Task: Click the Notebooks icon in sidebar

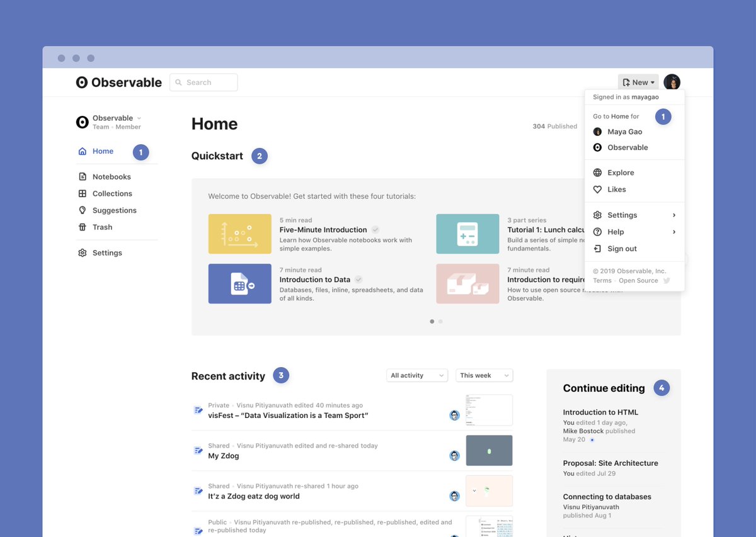Action: tap(82, 177)
